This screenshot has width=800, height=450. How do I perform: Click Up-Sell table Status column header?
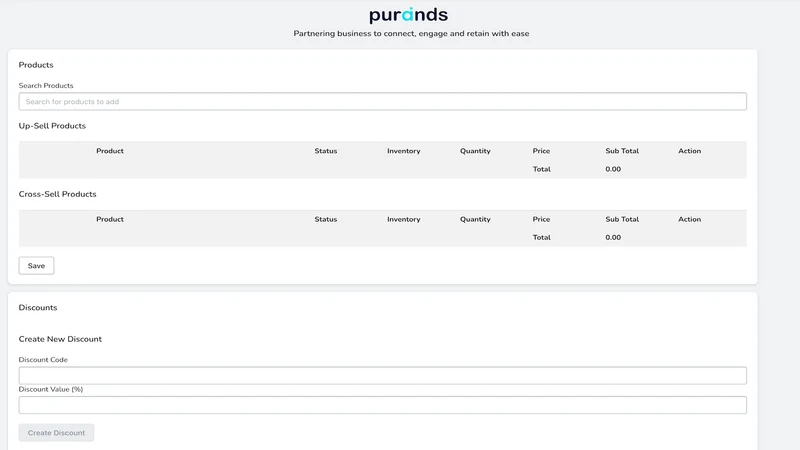click(x=326, y=151)
